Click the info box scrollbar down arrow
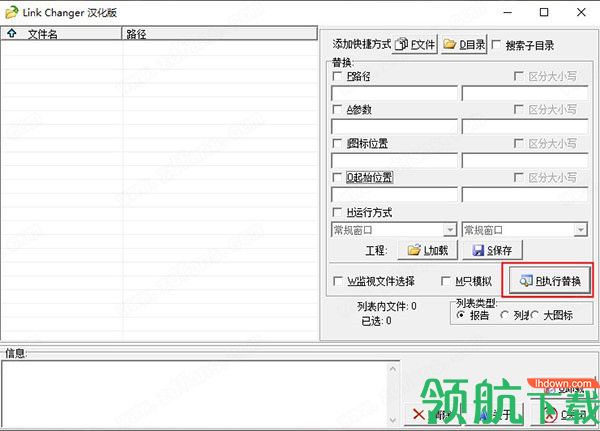Viewport: 600px width, 431px height. (393, 420)
